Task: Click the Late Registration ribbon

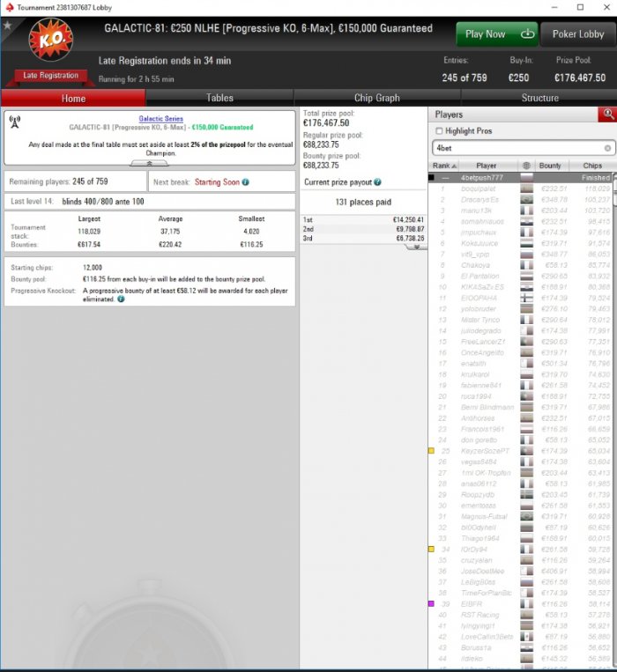Action: (x=50, y=76)
